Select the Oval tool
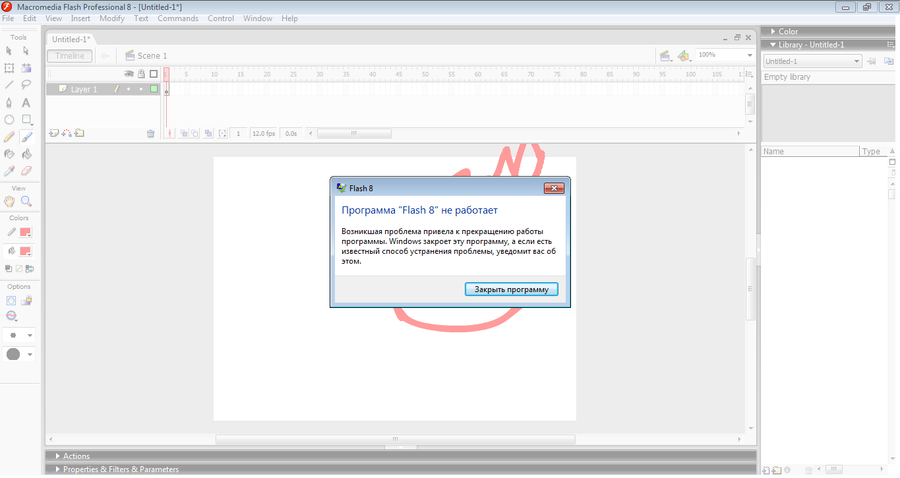 point(9,120)
